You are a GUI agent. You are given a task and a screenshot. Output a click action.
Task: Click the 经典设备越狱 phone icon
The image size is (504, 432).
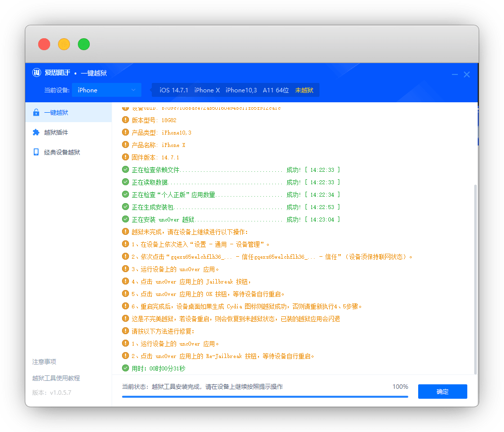click(x=36, y=152)
